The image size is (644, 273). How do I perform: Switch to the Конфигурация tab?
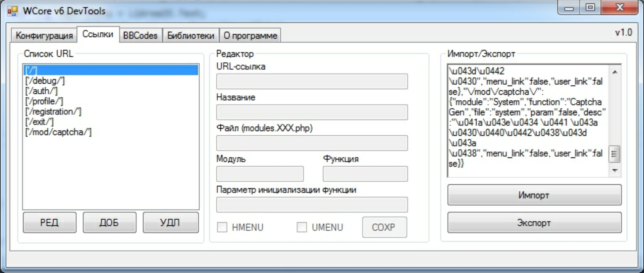(x=44, y=36)
